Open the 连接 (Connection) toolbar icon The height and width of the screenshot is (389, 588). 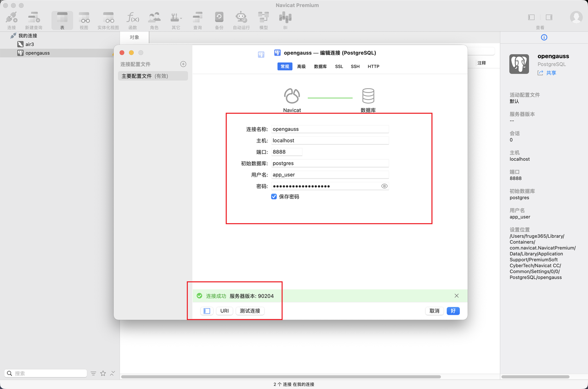[x=11, y=17]
